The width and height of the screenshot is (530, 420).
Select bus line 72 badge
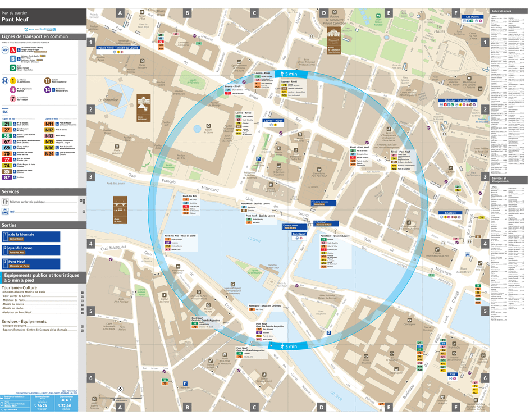point(7,160)
